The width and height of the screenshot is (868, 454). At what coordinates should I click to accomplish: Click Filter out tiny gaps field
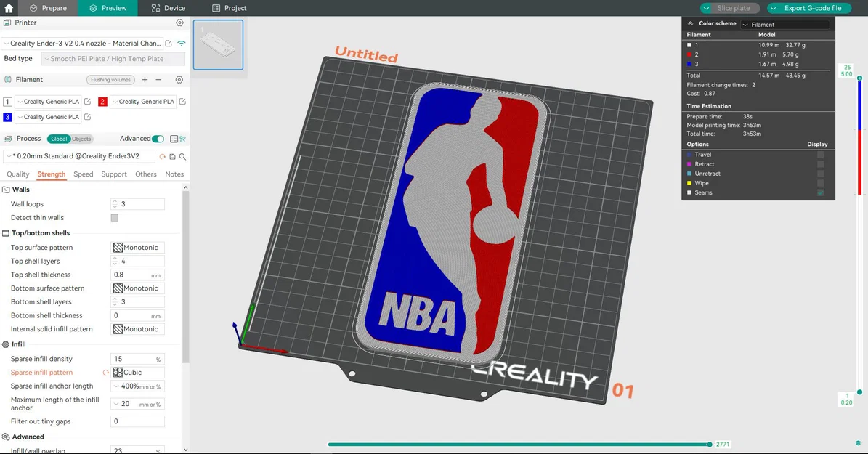(x=138, y=421)
